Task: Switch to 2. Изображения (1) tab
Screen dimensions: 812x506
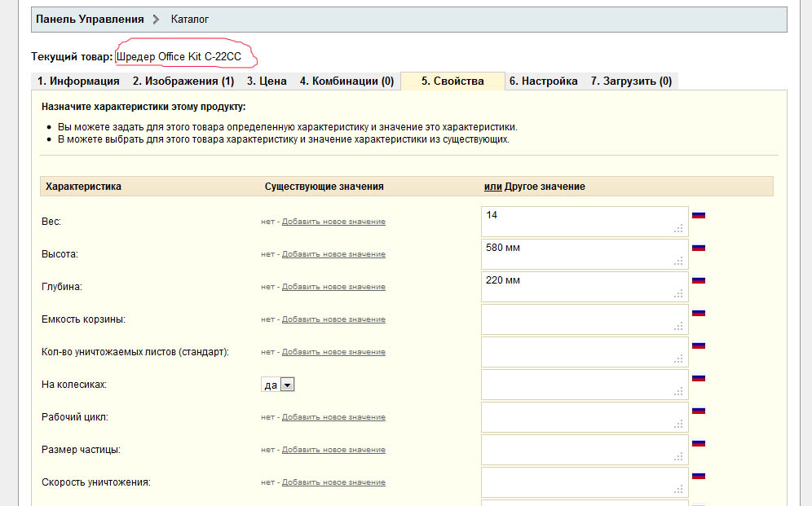Action: (183, 81)
